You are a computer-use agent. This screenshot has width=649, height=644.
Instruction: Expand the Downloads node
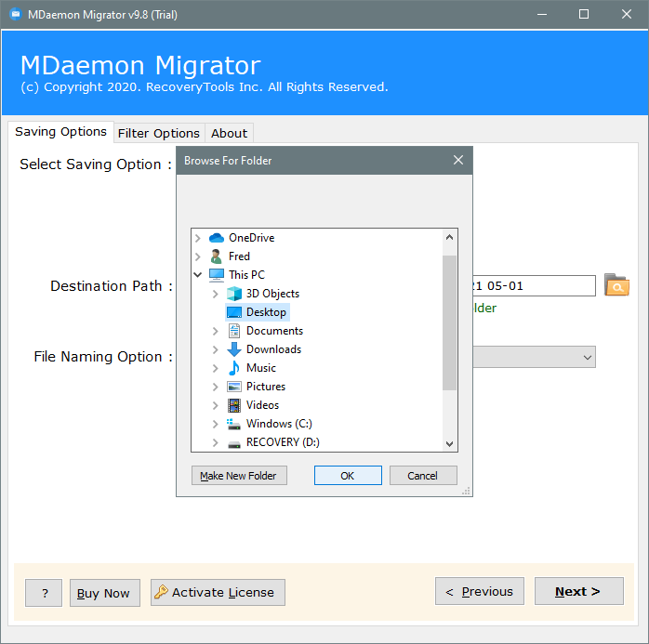click(x=215, y=349)
